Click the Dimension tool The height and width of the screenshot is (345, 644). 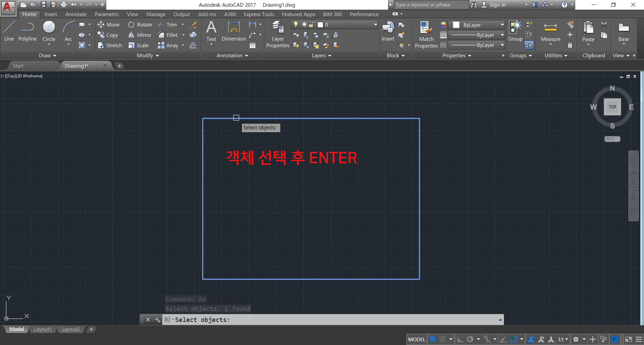tap(234, 31)
